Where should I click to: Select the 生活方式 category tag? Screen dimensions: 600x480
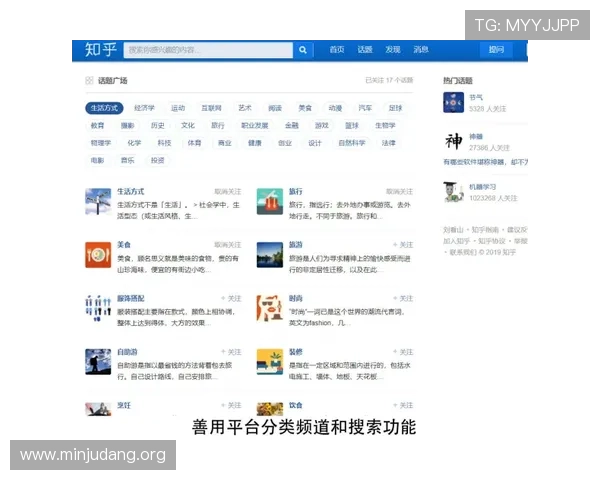tap(104, 108)
